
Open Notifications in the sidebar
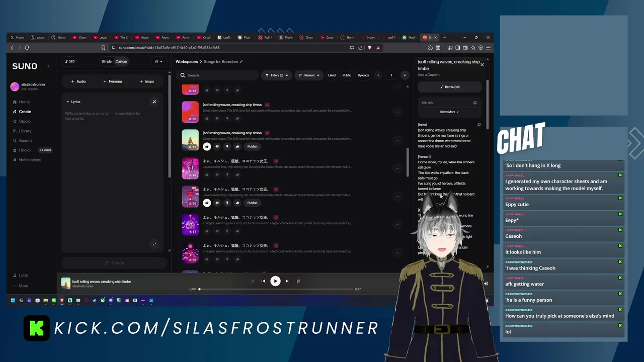pyautogui.click(x=27, y=160)
